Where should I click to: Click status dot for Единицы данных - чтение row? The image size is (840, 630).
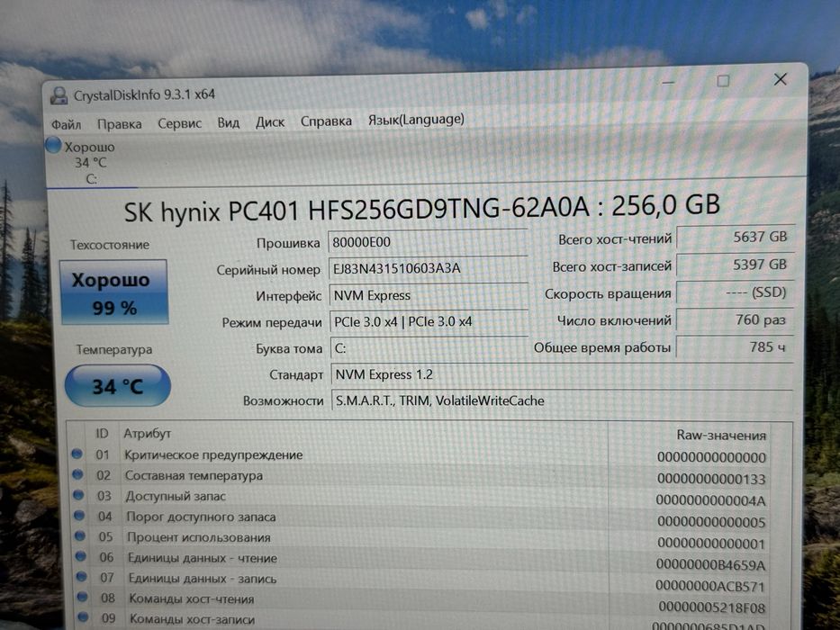tap(81, 556)
